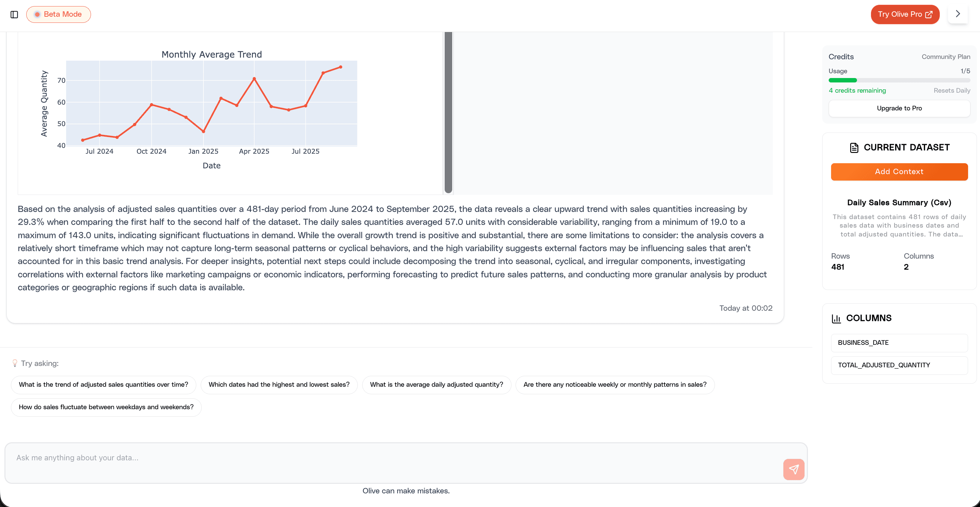Click the bar chart icon beside COLUMNS
Image resolution: width=980 pixels, height=507 pixels.
837,318
